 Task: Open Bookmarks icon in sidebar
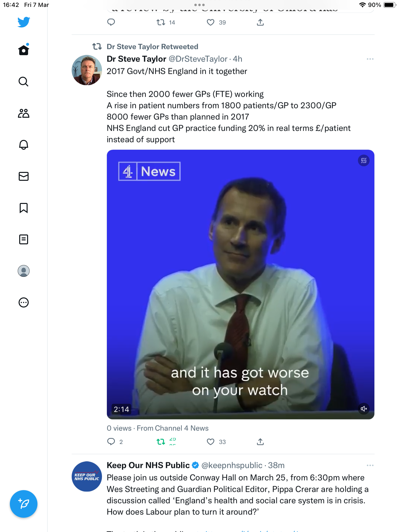[x=24, y=208]
